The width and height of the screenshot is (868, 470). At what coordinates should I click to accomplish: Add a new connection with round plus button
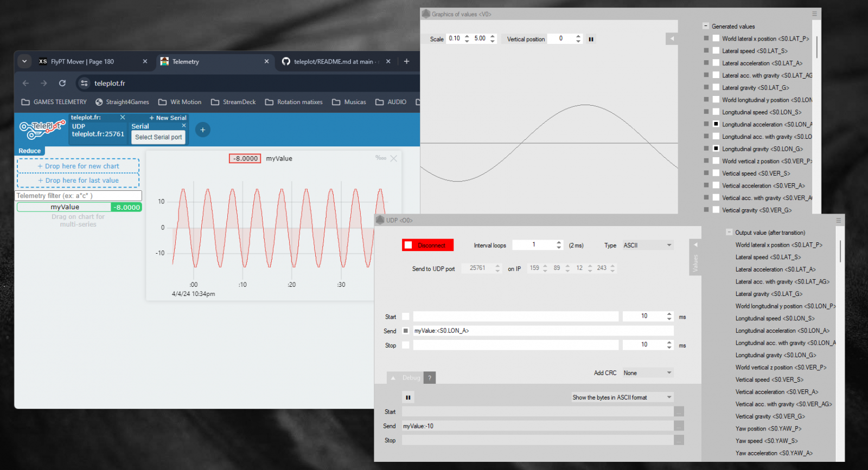coord(202,130)
